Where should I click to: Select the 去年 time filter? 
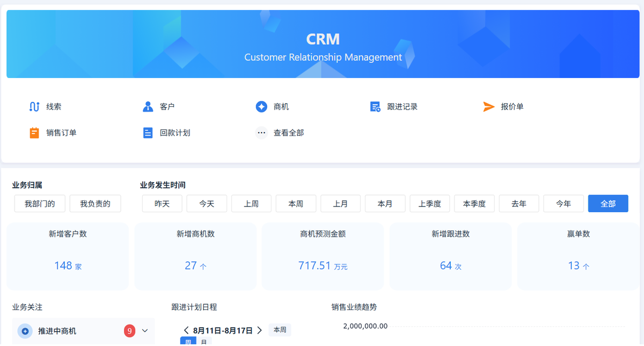point(519,204)
